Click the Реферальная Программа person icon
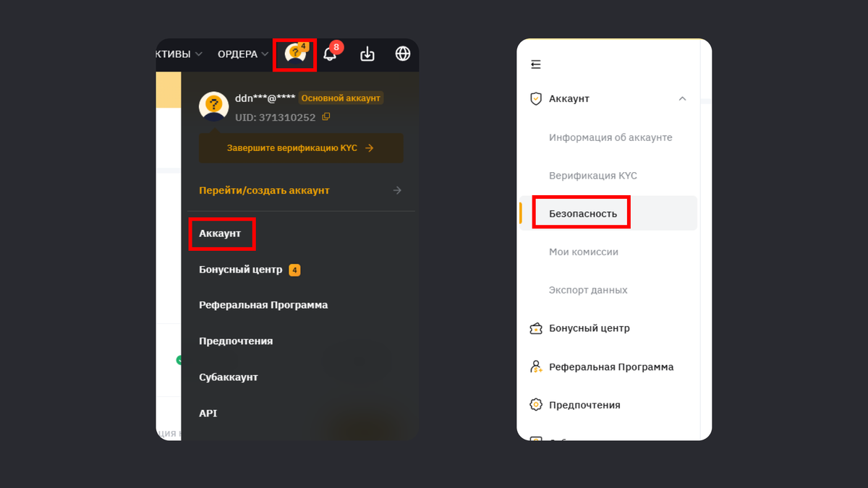This screenshot has width=868, height=488. coord(536,367)
